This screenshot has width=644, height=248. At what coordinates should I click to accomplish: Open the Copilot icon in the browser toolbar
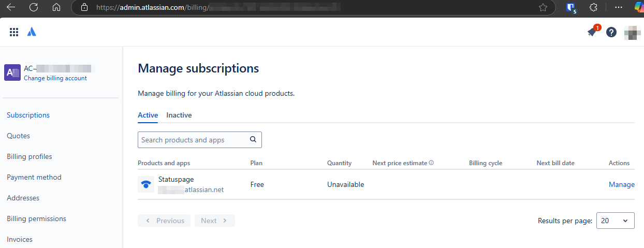(x=639, y=7)
